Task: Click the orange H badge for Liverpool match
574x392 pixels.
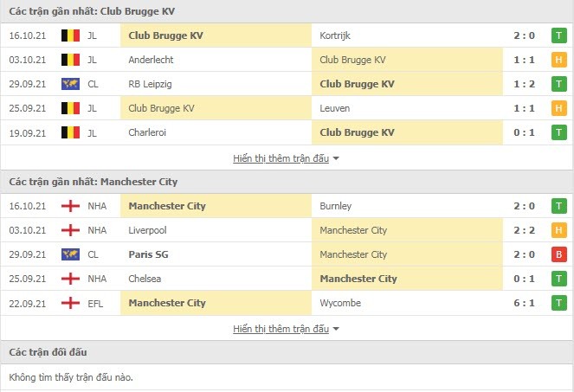Action: 558,230
